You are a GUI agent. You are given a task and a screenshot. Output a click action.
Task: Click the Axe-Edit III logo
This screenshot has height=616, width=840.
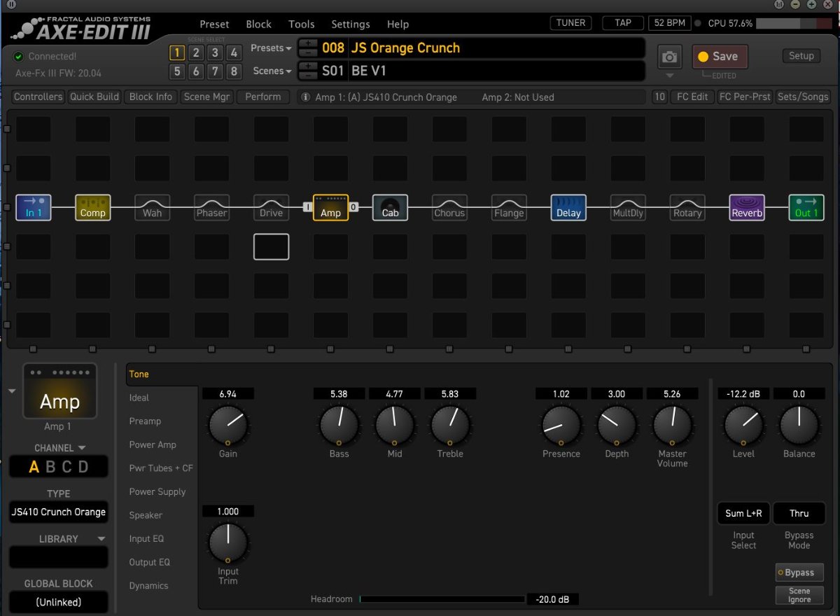pyautogui.click(x=82, y=29)
